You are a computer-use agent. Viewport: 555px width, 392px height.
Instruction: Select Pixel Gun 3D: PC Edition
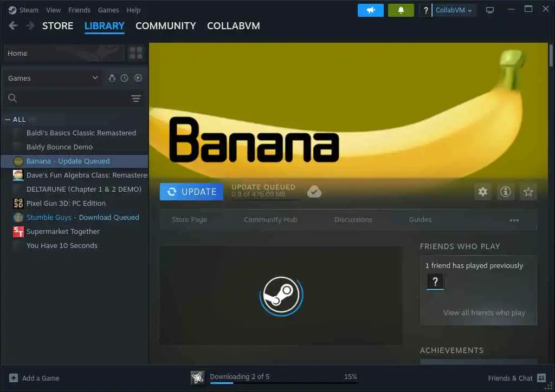pos(66,203)
